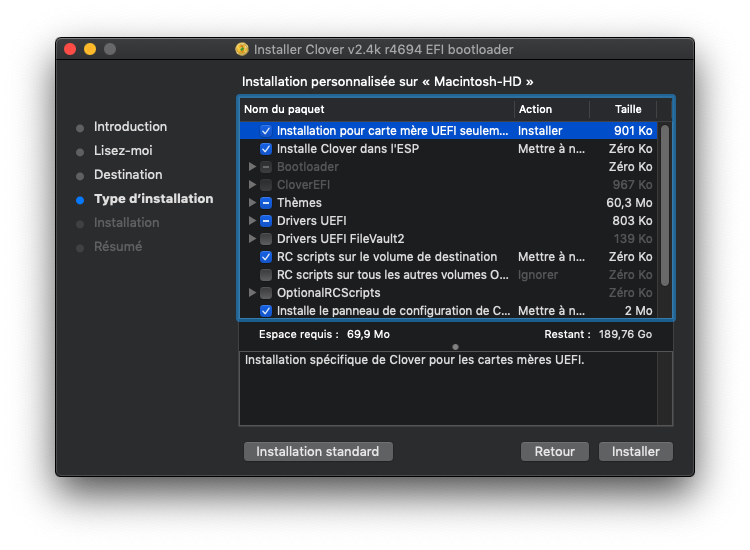
Task: Click the '60,3 Mo' size value
Action: click(629, 203)
